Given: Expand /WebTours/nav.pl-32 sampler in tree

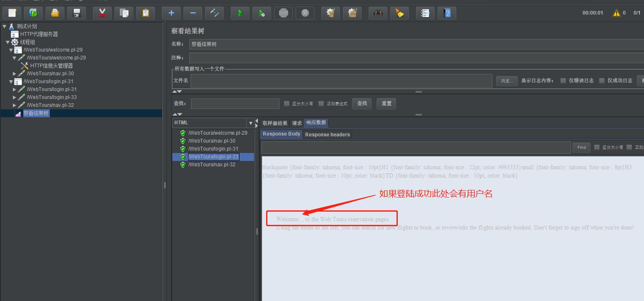Looking at the screenshot, I should click(x=15, y=105).
